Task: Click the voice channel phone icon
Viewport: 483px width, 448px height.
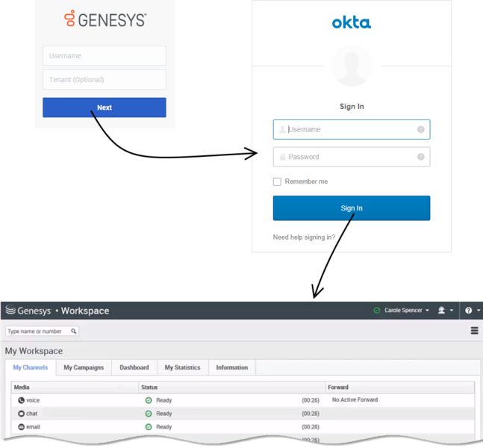Action: point(21,400)
